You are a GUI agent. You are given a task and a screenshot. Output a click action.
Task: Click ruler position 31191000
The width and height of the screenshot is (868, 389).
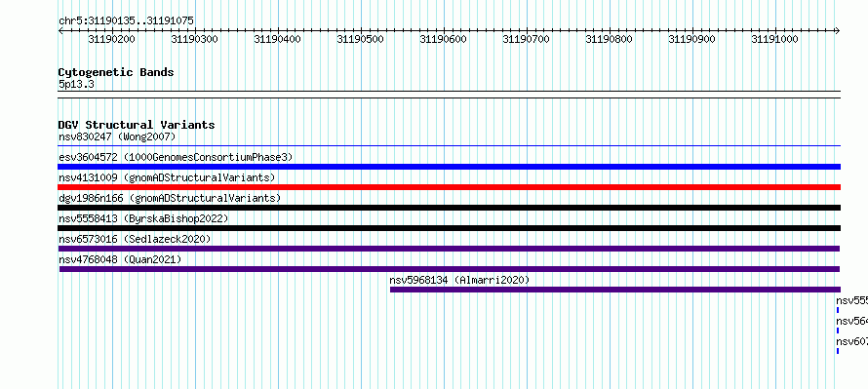pyautogui.click(x=774, y=39)
